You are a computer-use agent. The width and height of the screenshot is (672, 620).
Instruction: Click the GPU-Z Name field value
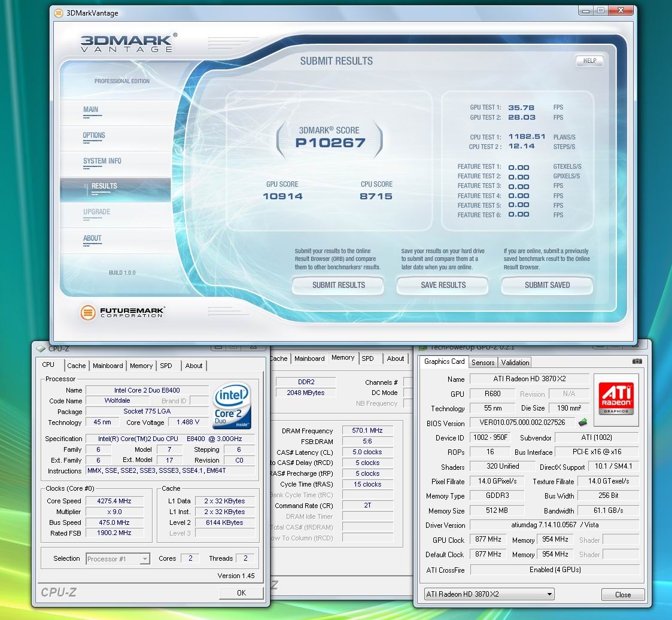click(x=530, y=379)
